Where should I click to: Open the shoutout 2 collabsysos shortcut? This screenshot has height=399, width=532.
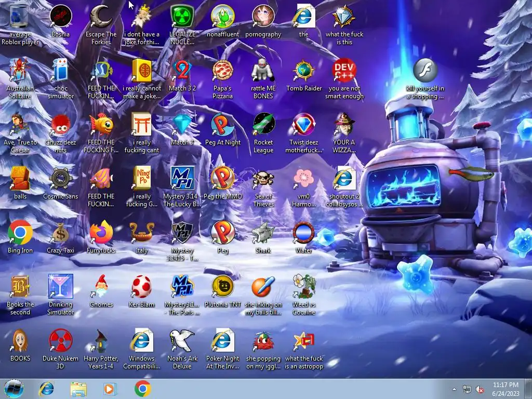(x=344, y=178)
